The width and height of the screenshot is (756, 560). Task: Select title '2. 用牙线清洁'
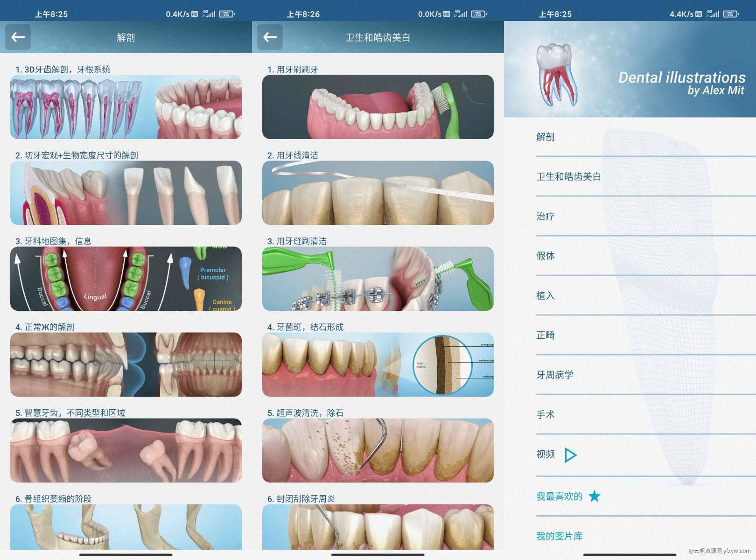click(293, 155)
